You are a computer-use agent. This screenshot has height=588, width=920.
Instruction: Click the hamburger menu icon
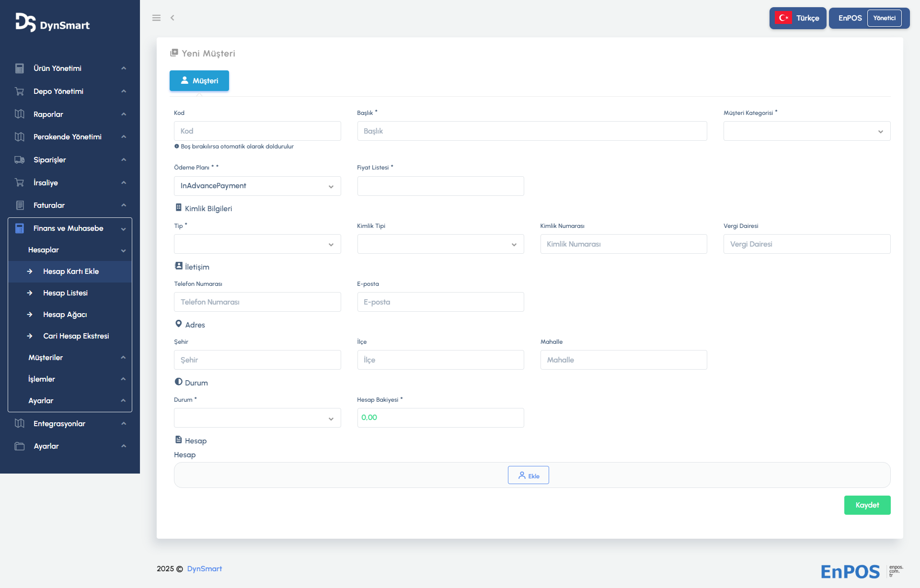pyautogui.click(x=156, y=18)
